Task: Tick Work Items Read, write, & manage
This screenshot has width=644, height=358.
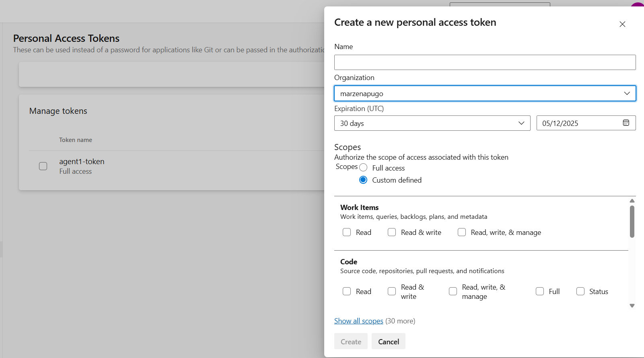Action: [462, 232]
